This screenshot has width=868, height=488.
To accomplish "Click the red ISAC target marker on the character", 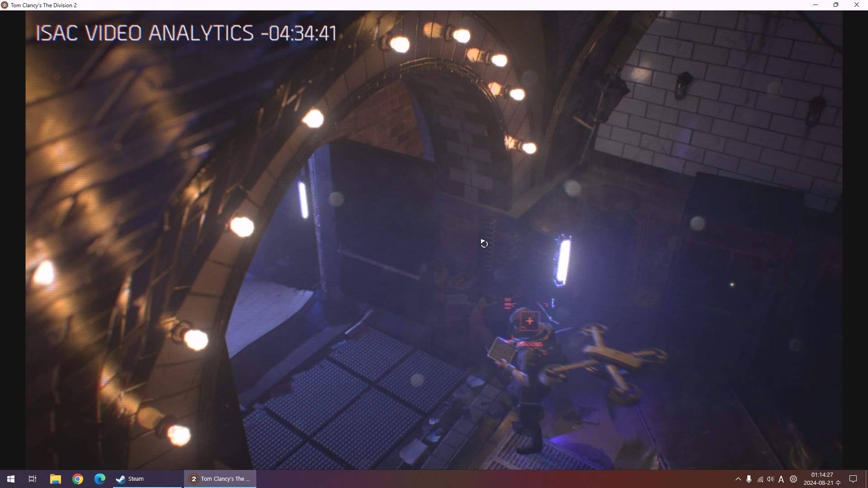I will click(x=530, y=321).
